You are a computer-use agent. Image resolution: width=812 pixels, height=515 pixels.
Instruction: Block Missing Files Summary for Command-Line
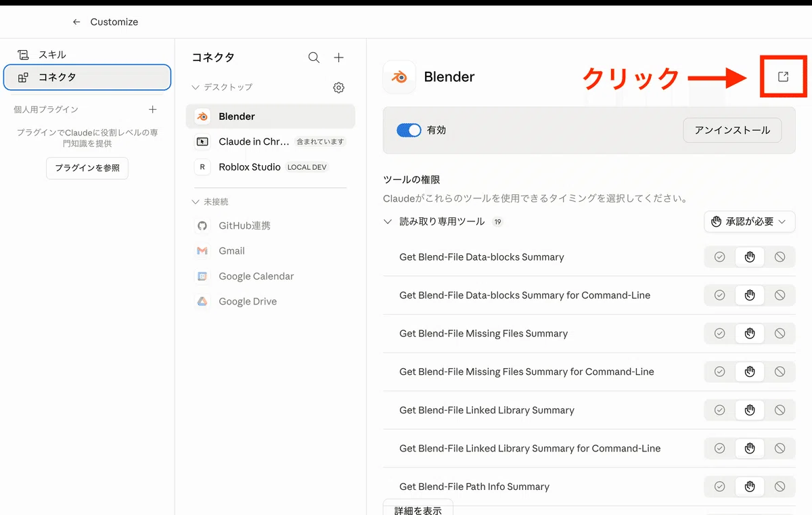pyautogui.click(x=780, y=372)
